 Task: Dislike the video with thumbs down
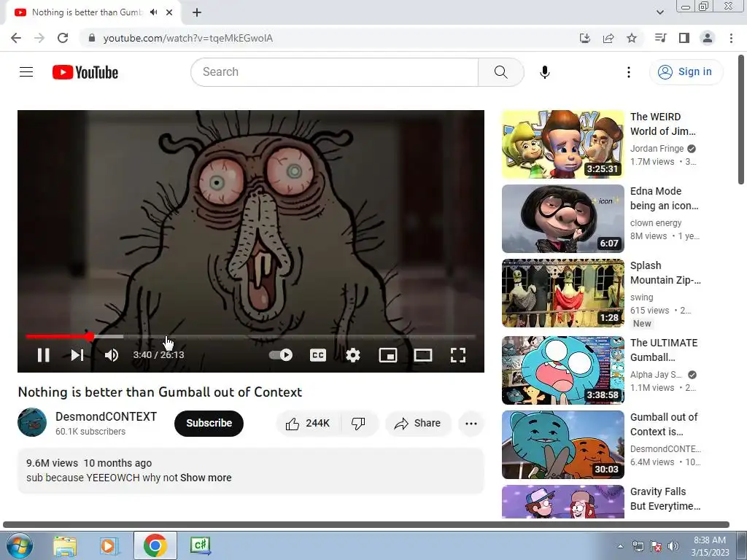358,423
